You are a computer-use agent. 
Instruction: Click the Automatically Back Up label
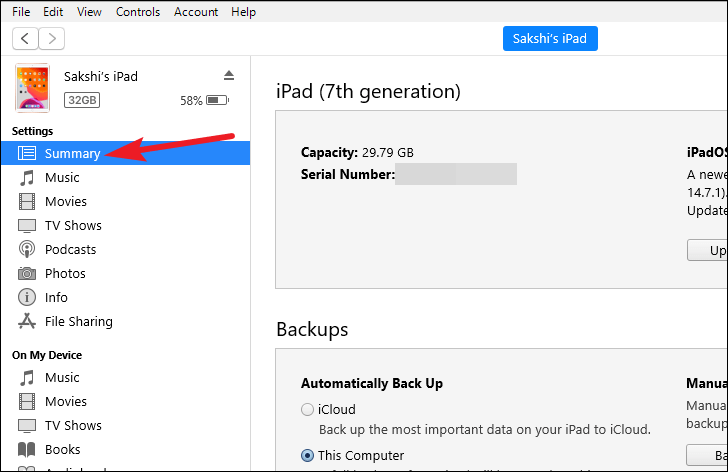tap(372, 383)
